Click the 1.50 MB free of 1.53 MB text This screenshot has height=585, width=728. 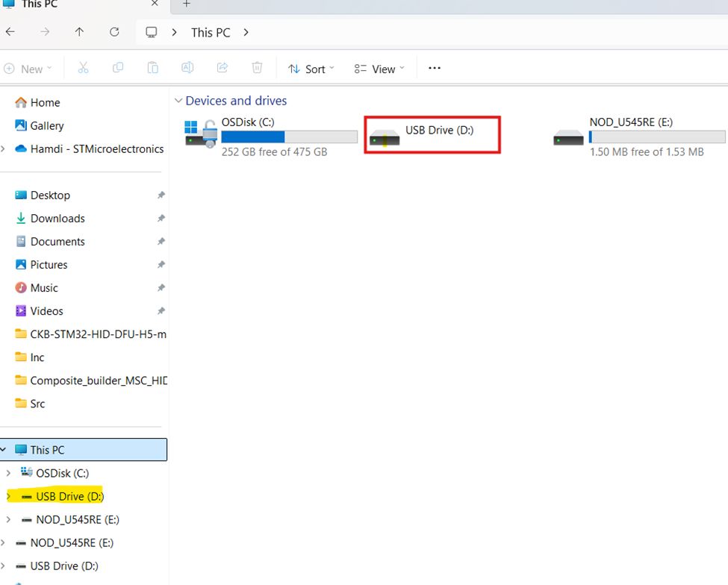(x=647, y=152)
